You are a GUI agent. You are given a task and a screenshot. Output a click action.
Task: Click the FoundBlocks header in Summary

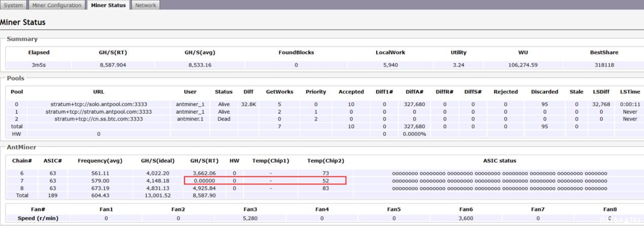pos(296,52)
